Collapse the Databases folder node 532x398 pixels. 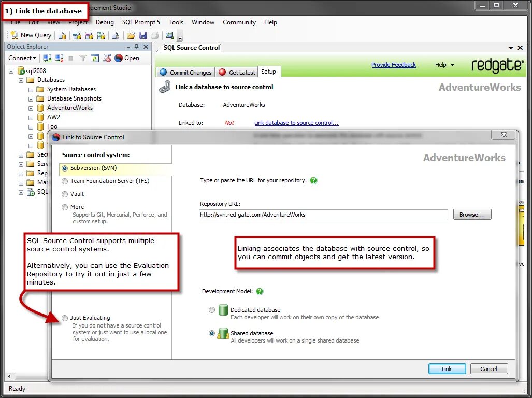21,80
